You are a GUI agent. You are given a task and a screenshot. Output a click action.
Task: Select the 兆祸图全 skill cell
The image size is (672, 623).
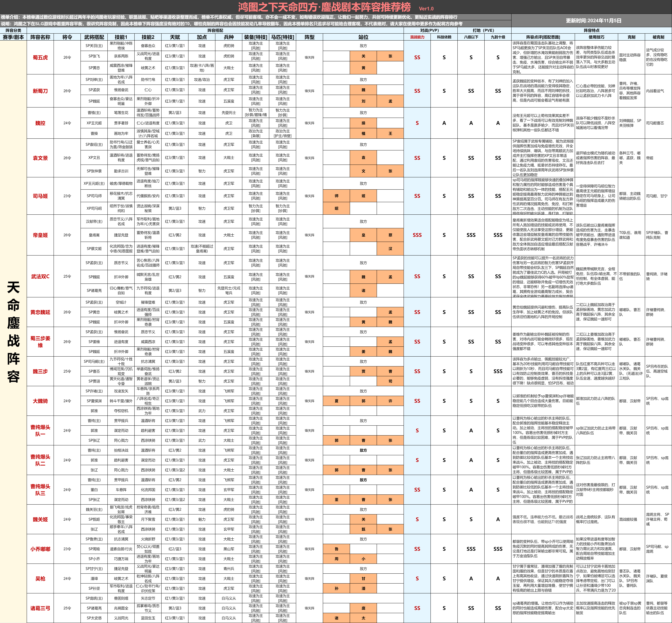pyautogui.click(x=121, y=608)
